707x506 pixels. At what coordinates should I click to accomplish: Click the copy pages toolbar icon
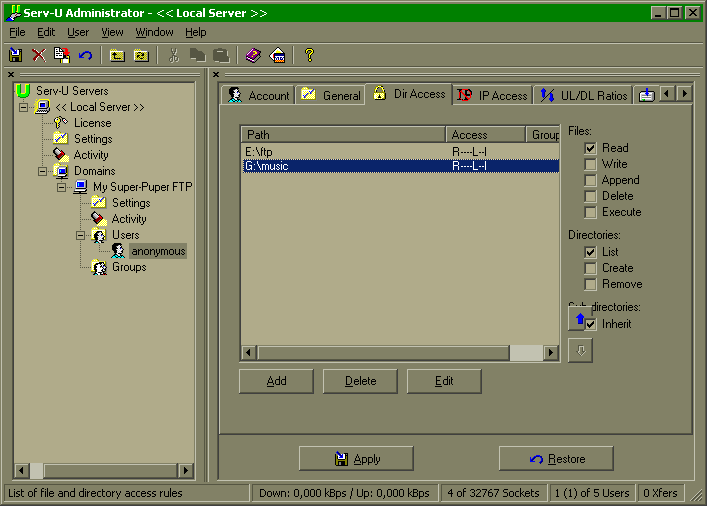tap(197, 55)
